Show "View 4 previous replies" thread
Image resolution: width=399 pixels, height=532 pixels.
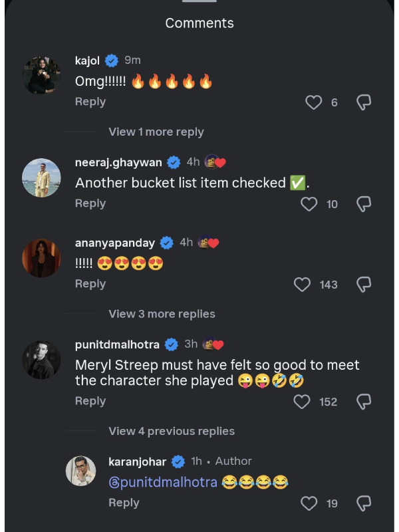[172, 431]
